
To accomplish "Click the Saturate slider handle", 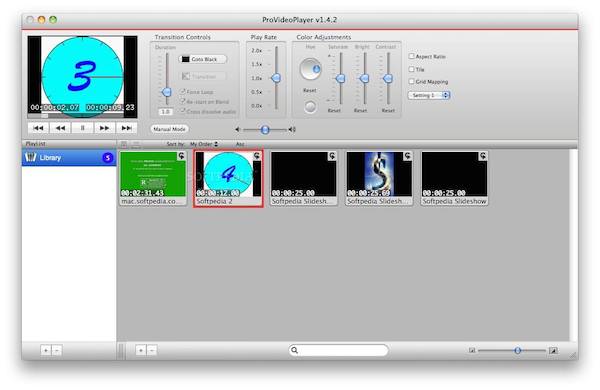I will (x=340, y=79).
